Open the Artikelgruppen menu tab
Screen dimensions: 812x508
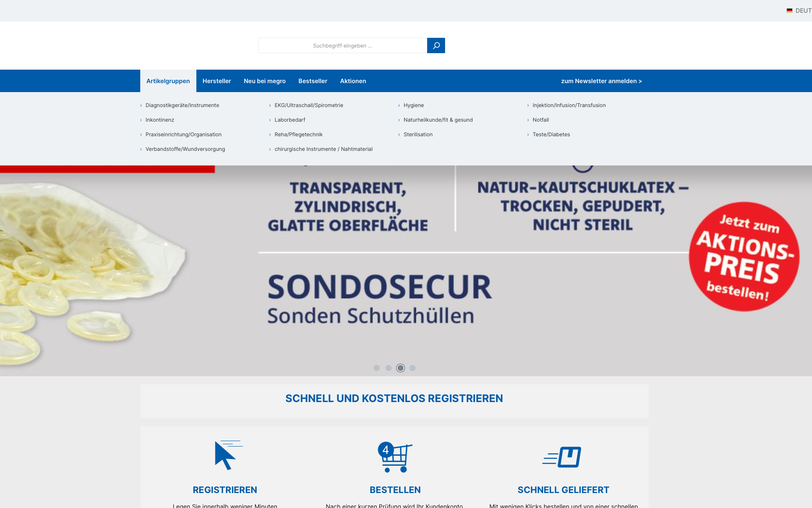(x=168, y=81)
